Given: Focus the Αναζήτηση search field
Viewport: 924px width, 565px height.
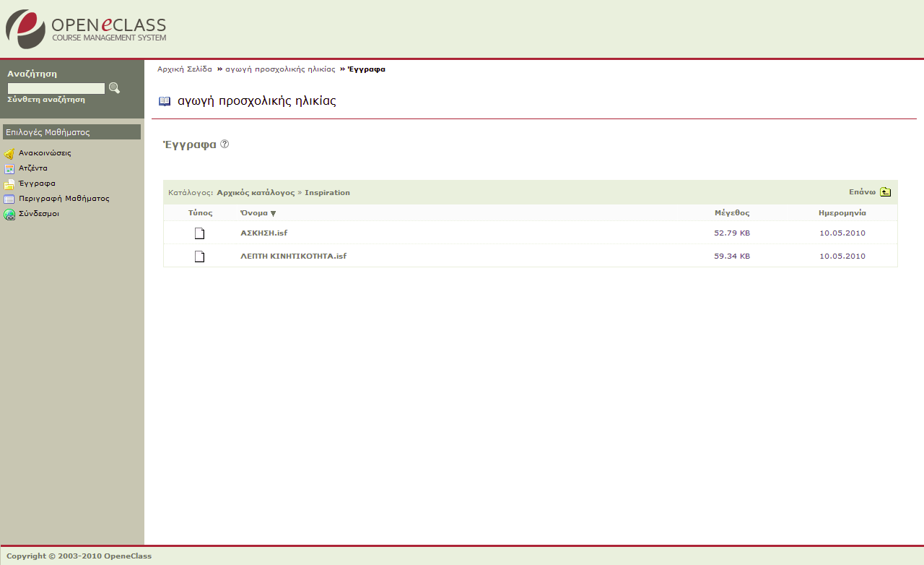Looking at the screenshot, I should pos(56,88).
